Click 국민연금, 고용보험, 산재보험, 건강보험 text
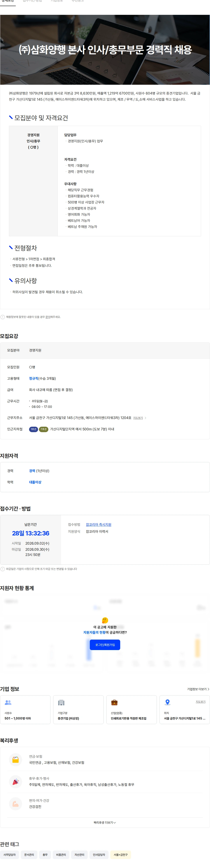The width and height of the screenshot is (210, 868). pyautogui.click(x=57, y=763)
